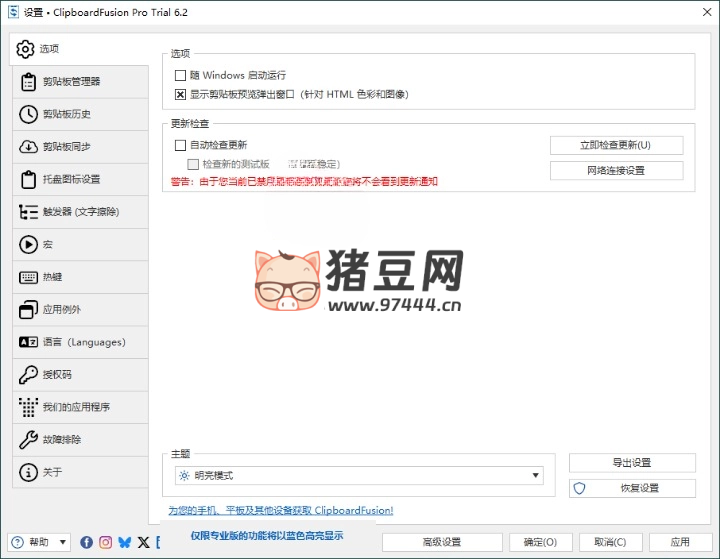Open the 剪贴板同步 cloud icon tab

click(80, 147)
